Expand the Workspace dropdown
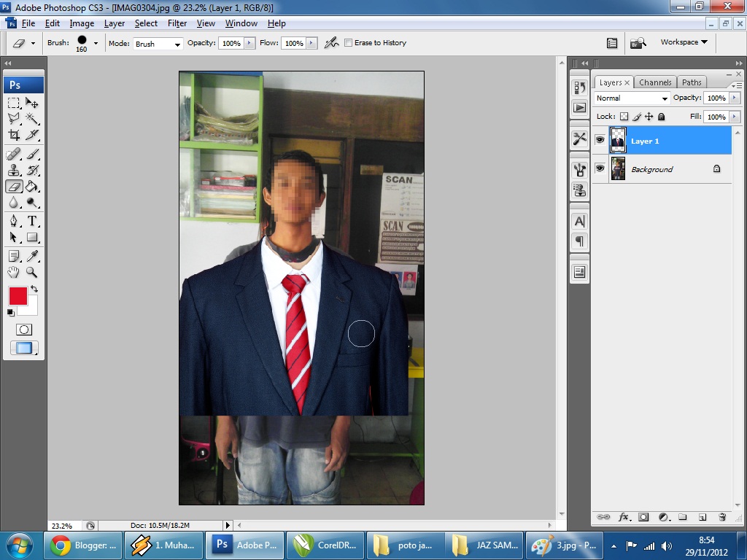 (684, 42)
